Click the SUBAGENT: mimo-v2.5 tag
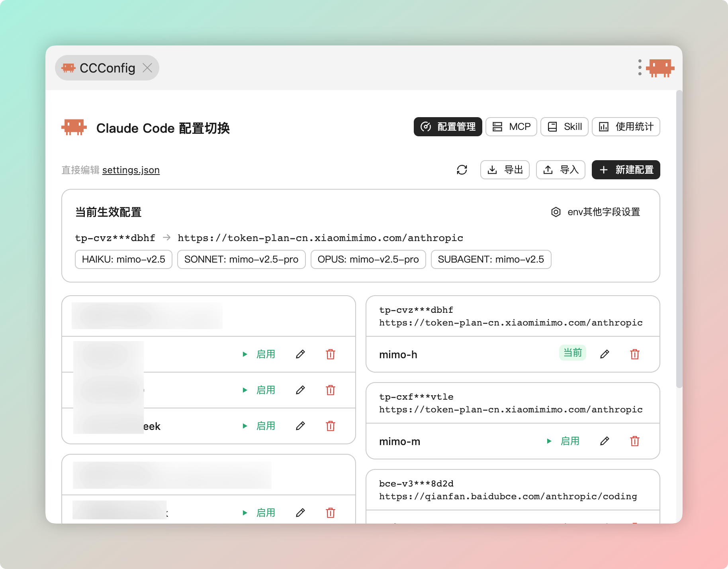The width and height of the screenshot is (728, 569). (x=491, y=259)
